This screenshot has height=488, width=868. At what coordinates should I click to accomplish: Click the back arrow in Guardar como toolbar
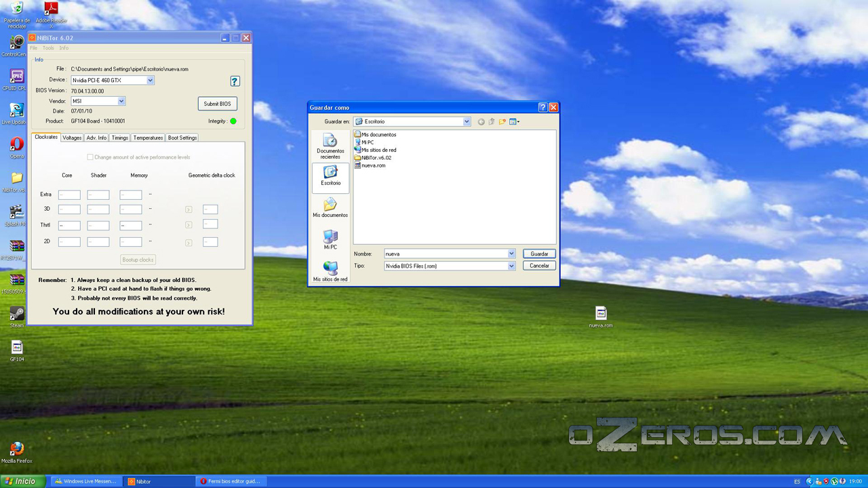click(481, 122)
